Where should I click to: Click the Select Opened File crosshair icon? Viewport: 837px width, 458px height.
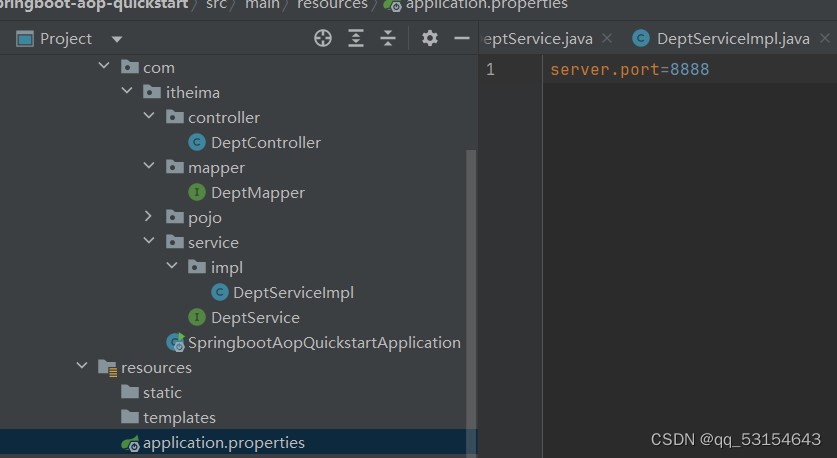(x=323, y=38)
